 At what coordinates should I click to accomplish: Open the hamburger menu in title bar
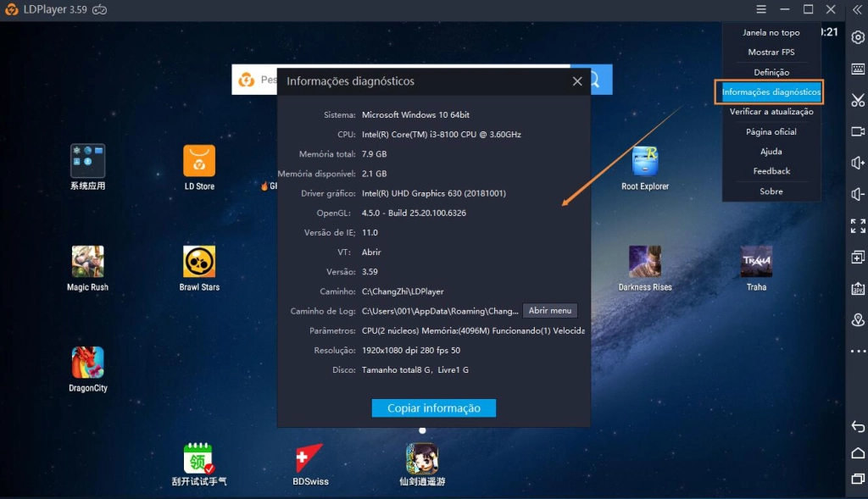(x=761, y=9)
